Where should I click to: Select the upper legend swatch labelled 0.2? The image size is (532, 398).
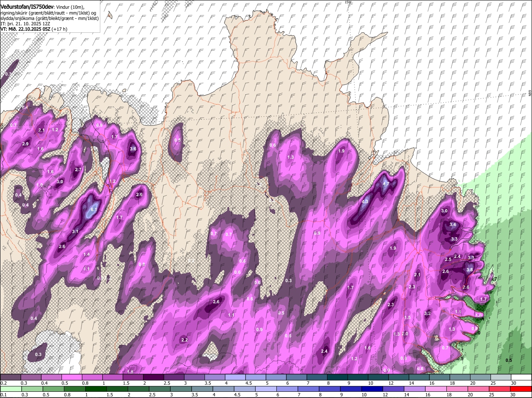coord(10,377)
